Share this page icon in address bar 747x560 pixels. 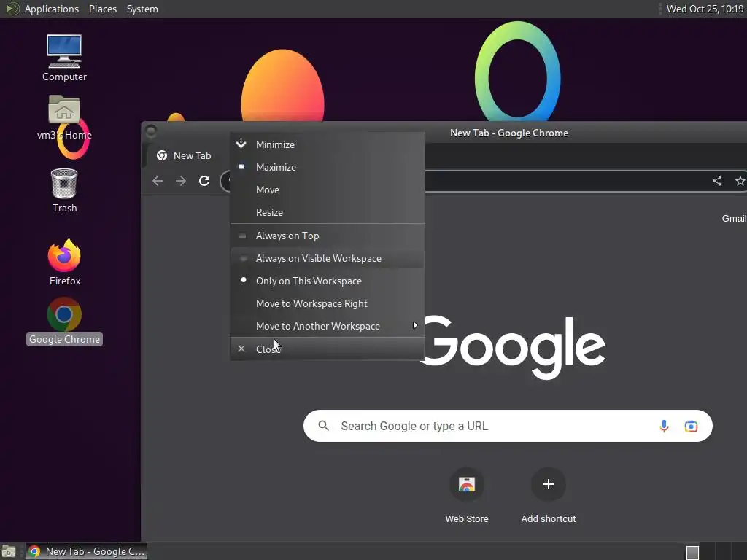click(717, 181)
